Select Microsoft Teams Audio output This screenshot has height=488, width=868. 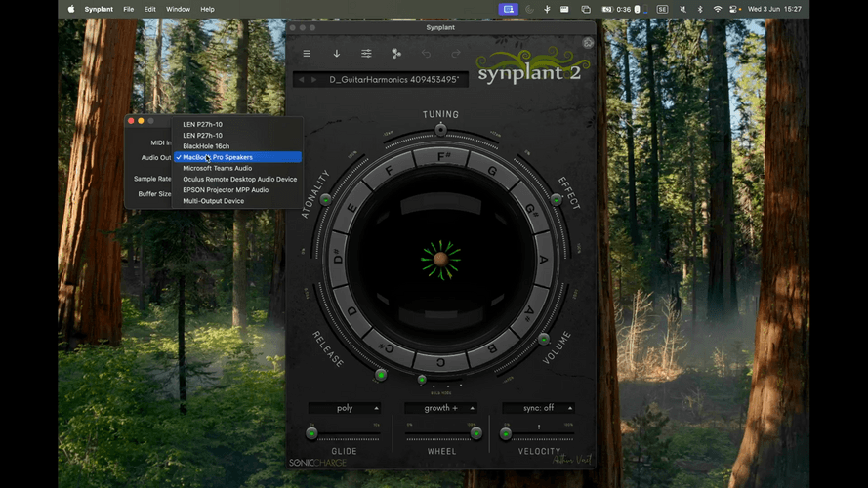237,168
